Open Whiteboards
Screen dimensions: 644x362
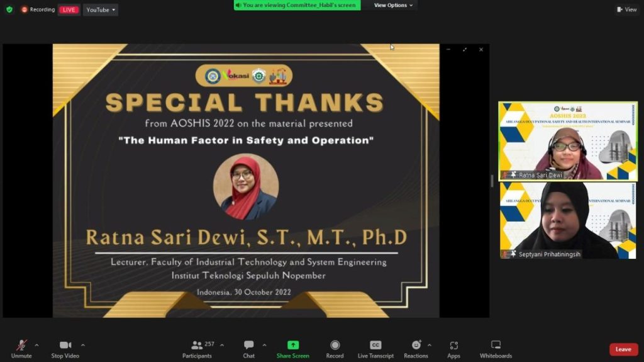[x=496, y=349]
